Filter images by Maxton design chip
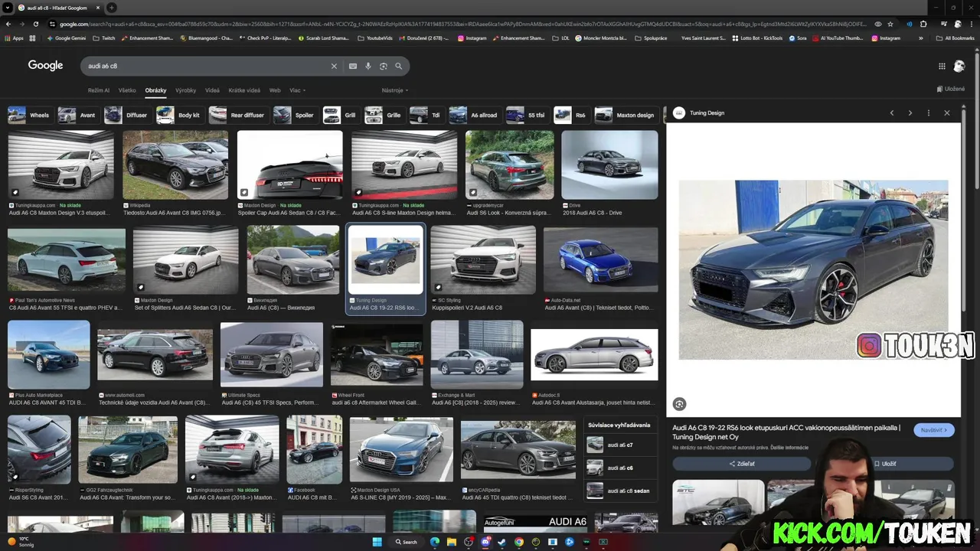The image size is (980, 551). tap(626, 116)
